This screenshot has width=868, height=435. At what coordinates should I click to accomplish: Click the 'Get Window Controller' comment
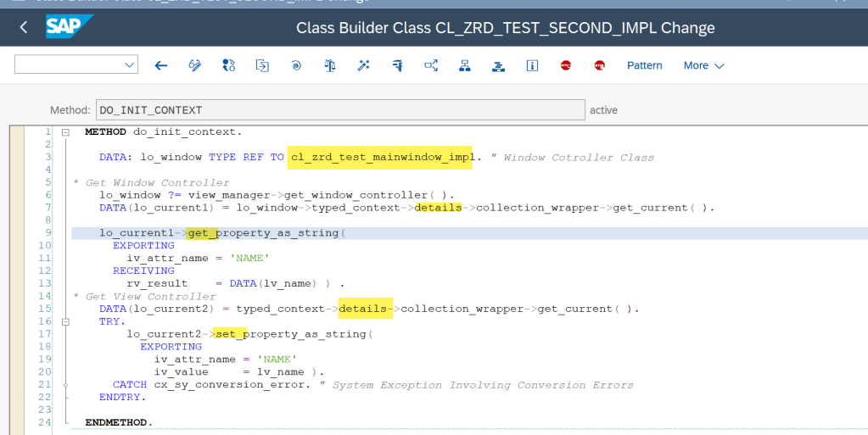(157, 182)
